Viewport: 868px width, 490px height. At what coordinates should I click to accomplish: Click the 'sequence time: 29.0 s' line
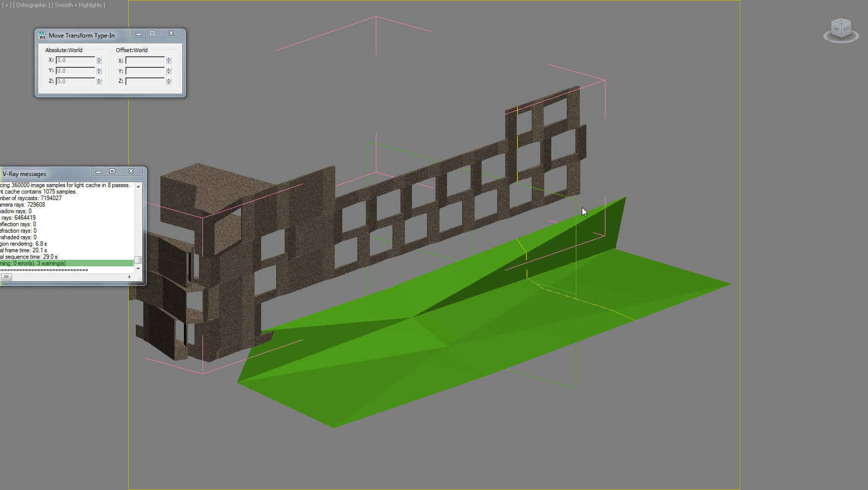tap(29, 257)
